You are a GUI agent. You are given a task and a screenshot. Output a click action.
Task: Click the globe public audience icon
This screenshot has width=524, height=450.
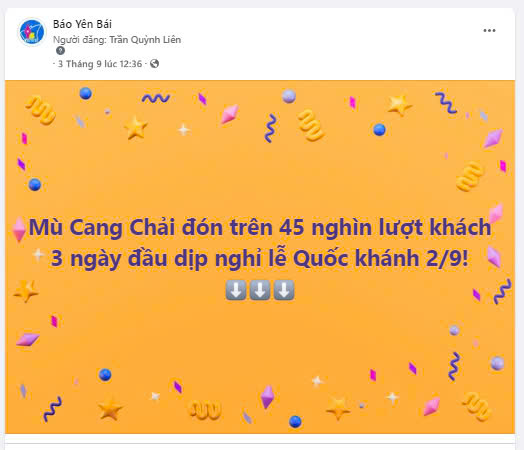click(154, 63)
